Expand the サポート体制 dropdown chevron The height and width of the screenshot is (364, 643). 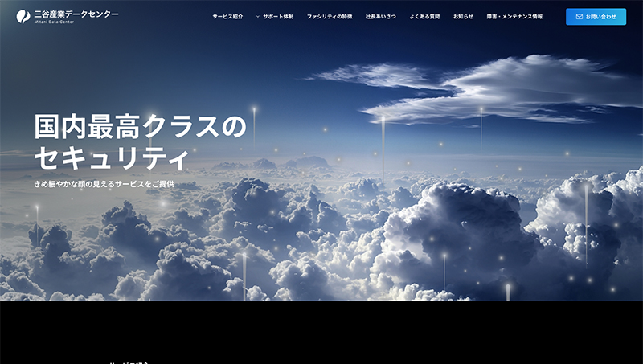pos(258,17)
